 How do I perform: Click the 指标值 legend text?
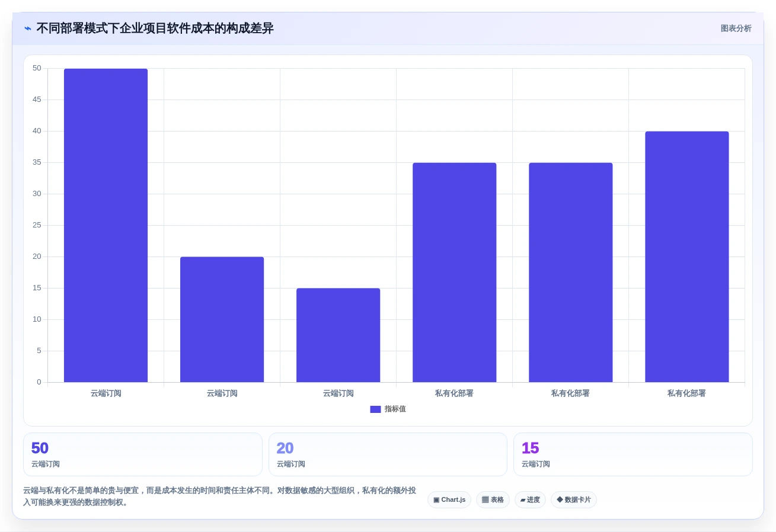pos(395,409)
